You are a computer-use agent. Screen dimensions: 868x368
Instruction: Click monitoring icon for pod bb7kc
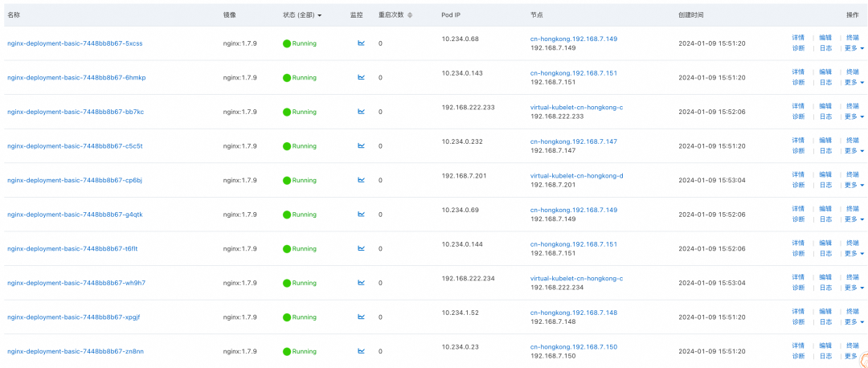click(x=362, y=112)
